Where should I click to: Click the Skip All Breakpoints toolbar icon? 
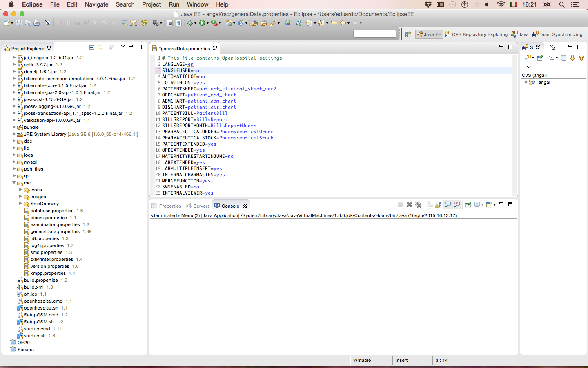pos(48,23)
